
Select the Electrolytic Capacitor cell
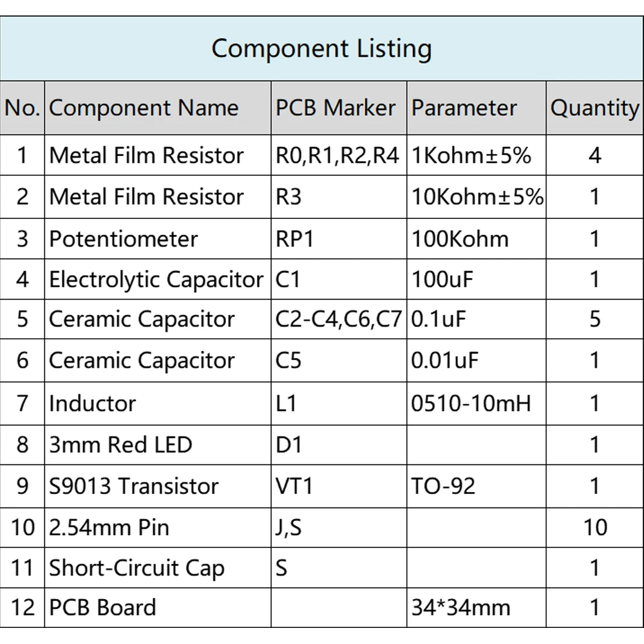click(158, 279)
